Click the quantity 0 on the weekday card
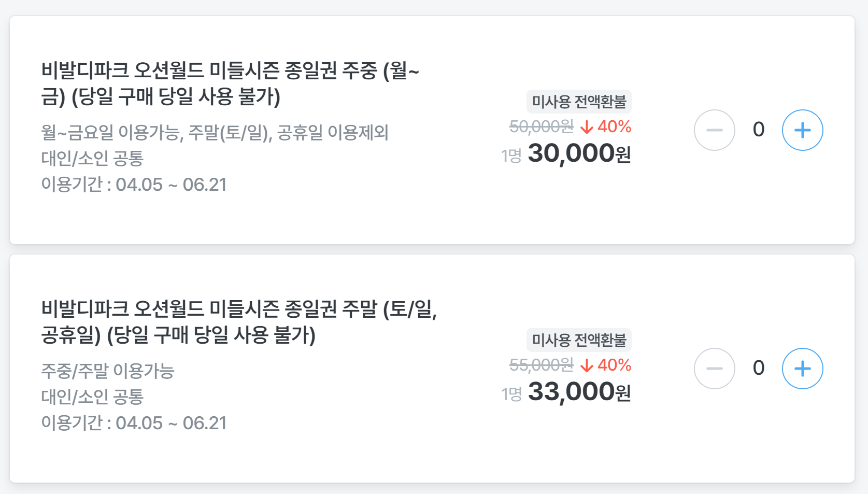The image size is (868, 494). 759,130
